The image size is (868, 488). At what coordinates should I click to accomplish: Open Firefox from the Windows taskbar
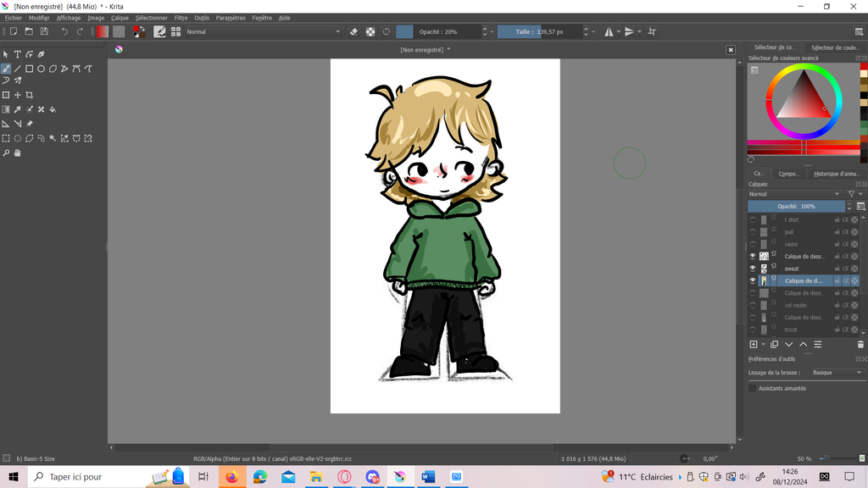point(231,477)
